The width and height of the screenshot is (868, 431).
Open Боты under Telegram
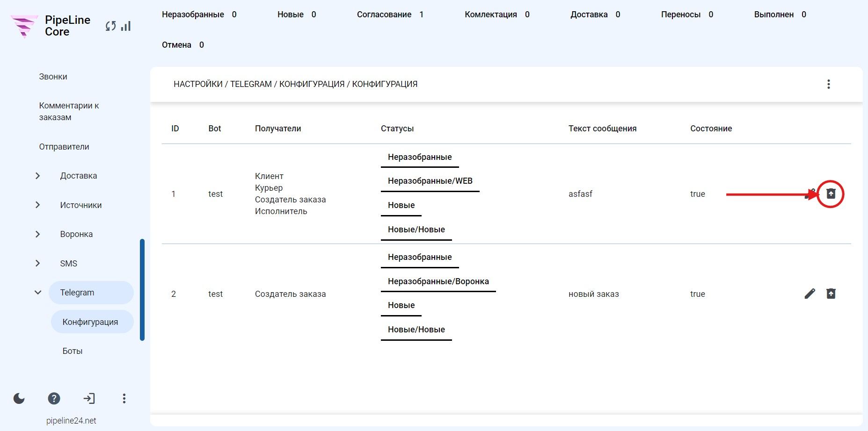[x=73, y=351]
